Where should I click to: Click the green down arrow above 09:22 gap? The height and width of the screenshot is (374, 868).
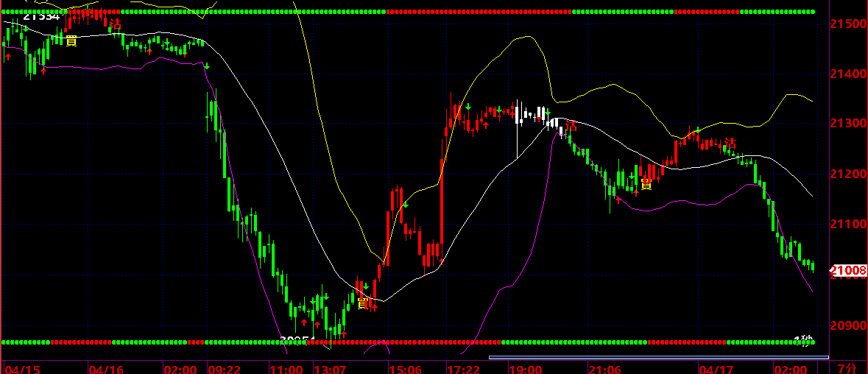(206, 66)
